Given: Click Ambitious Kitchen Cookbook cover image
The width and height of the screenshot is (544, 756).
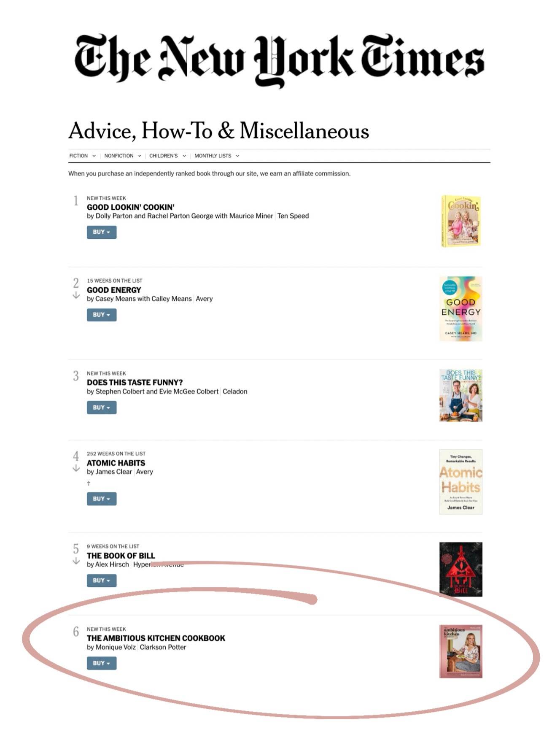Looking at the screenshot, I should click(461, 651).
